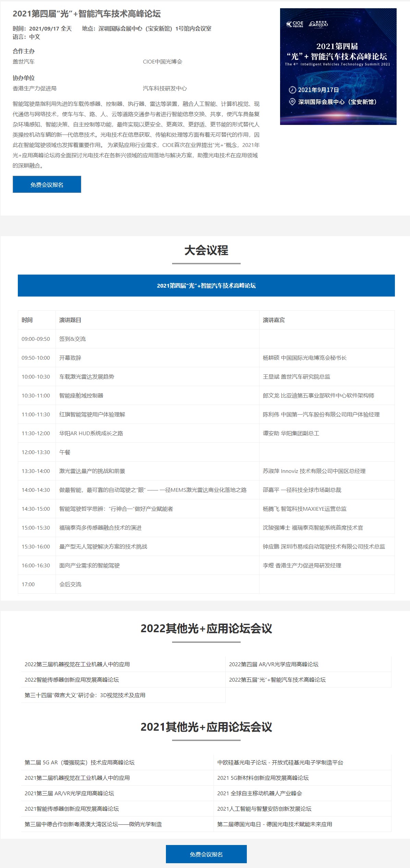Click the page title 2021第四届“光”+智能汽车技术高峰论坛
Image resolution: width=410 pixels, height=868 pixels.
87,14
